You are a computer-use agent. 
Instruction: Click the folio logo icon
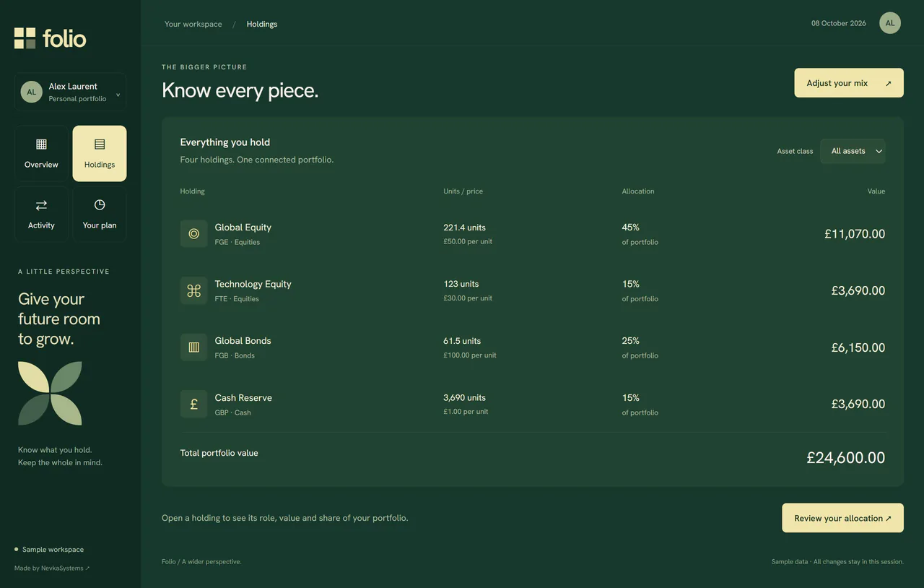pyautogui.click(x=25, y=38)
